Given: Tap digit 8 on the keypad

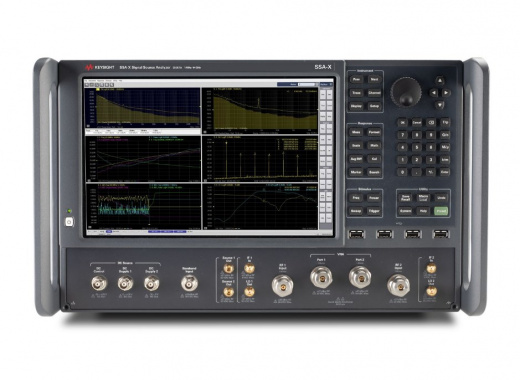Looking at the screenshot, I should pyautogui.click(x=417, y=135).
